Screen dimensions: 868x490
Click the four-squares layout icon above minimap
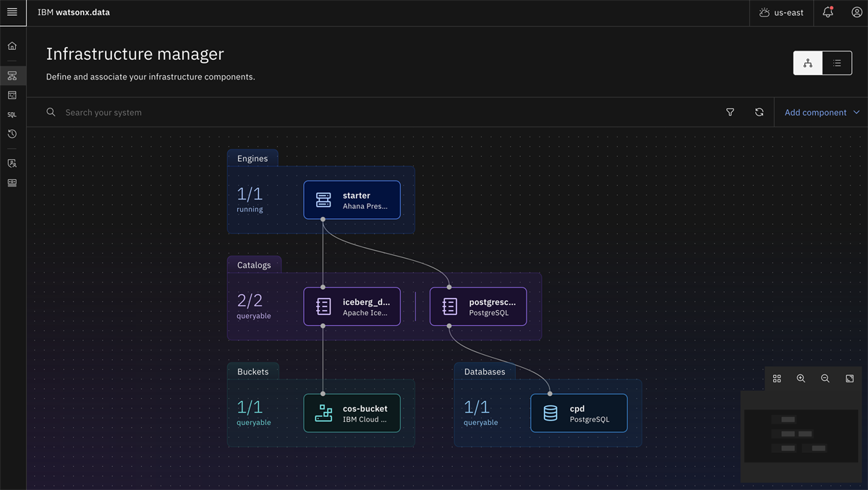pyautogui.click(x=777, y=379)
